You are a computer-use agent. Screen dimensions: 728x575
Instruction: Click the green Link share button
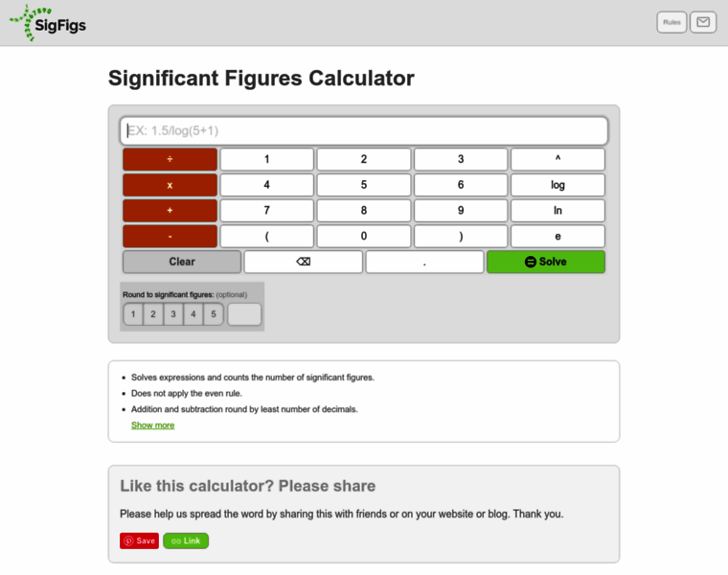pyautogui.click(x=186, y=540)
